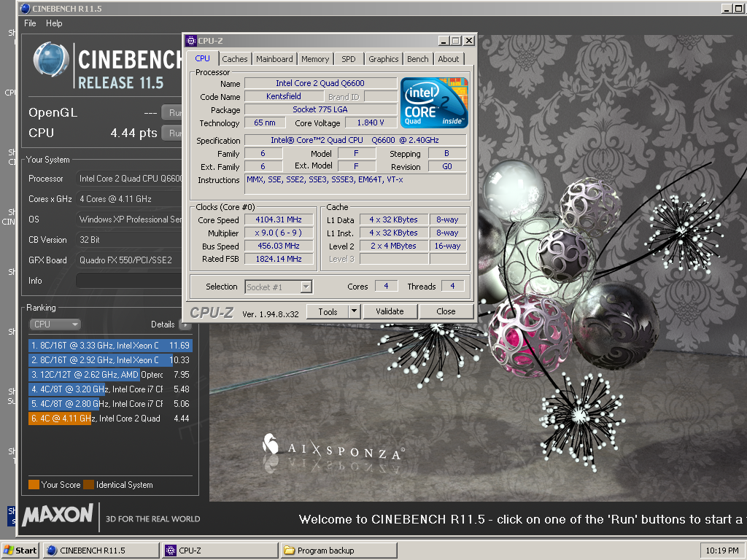Screen dimensions: 747x560
Task: Click the CPU-Z title bar icon
Action: [x=191, y=41]
